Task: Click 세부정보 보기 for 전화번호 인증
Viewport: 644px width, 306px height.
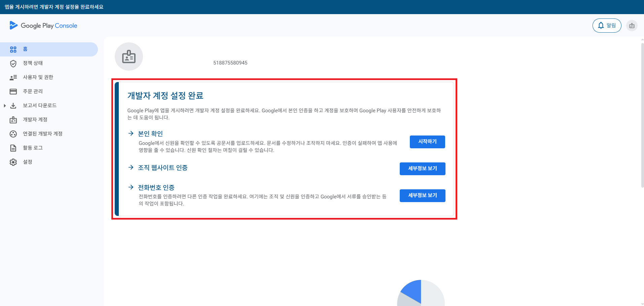Action: click(x=423, y=196)
